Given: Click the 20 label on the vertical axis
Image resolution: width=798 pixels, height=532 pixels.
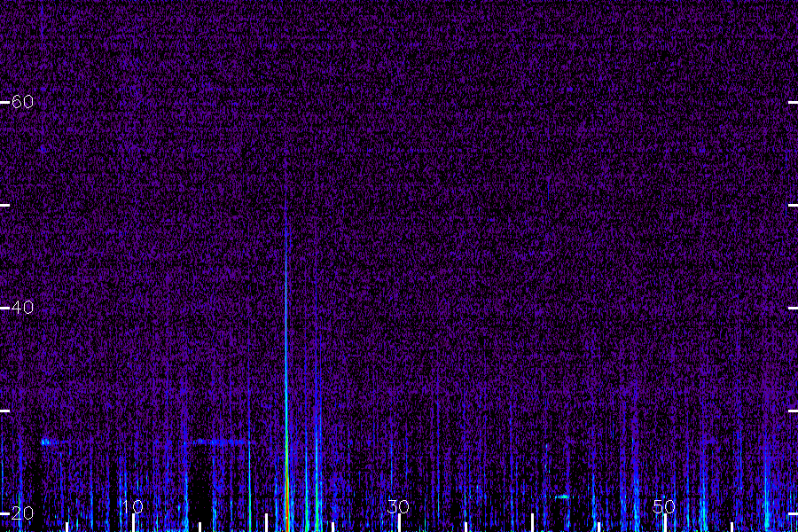Looking at the screenshot, I should click(22, 513).
